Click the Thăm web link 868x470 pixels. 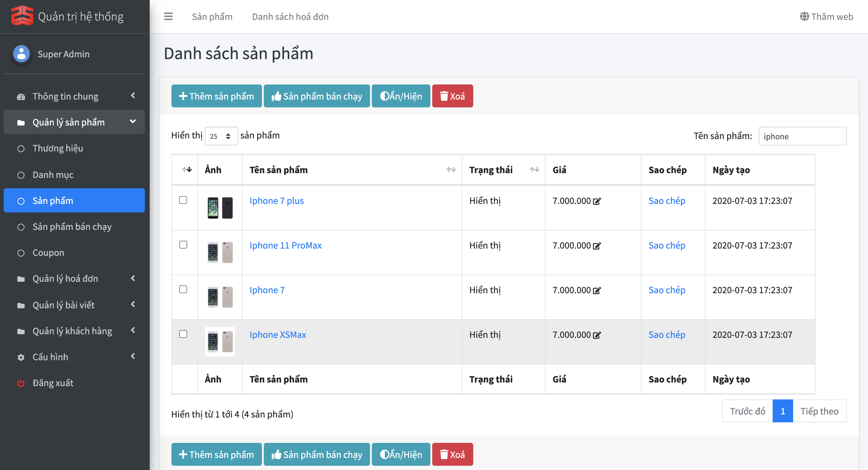pyautogui.click(x=827, y=17)
